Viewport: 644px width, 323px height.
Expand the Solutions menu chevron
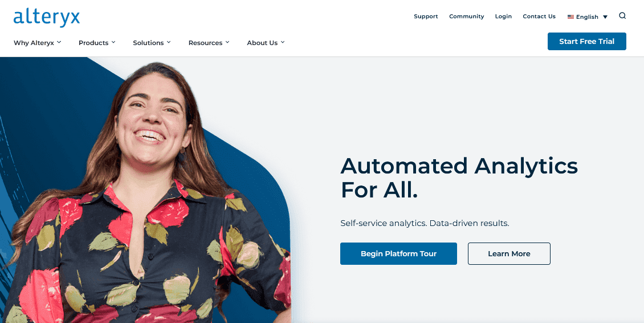coord(168,42)
